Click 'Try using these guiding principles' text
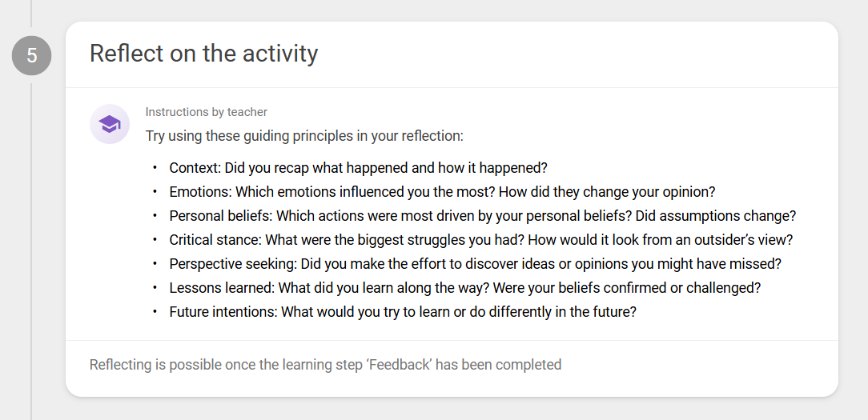The image size is (868, 420). 304,136
